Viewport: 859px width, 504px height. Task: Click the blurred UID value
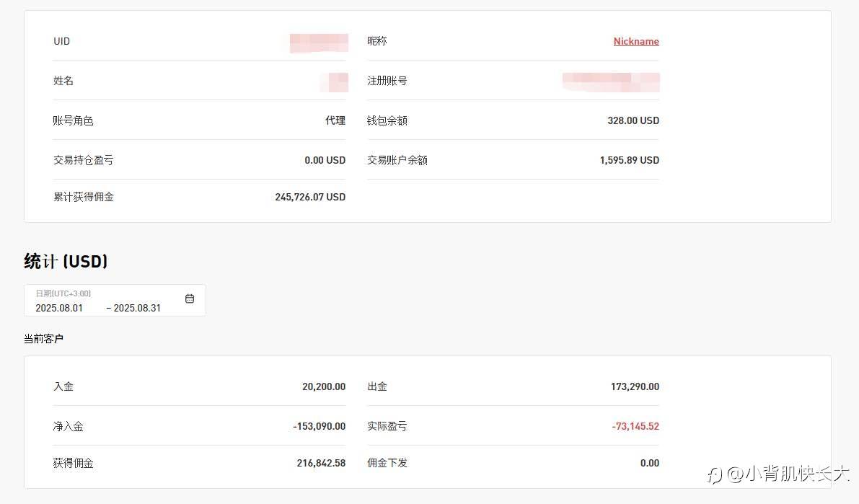319,43
